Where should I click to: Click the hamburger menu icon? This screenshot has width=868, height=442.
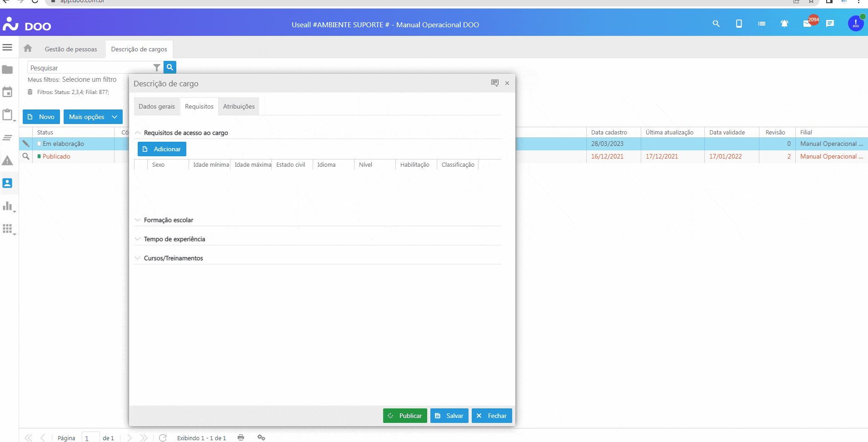tap(7, 47)
